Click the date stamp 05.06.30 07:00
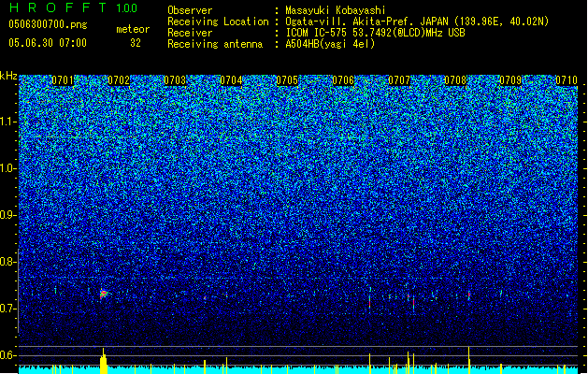This screenshot has height=374, width=588. [48, 43]
